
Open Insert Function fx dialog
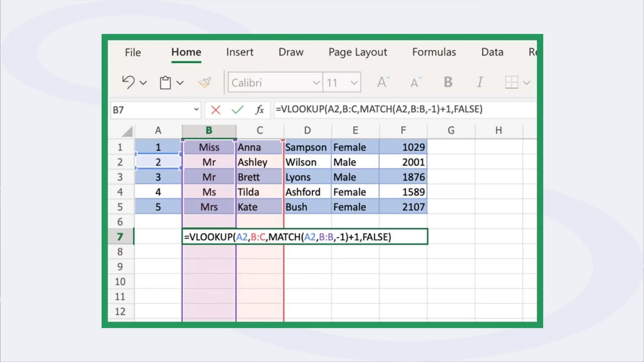(x=259, y=110)
